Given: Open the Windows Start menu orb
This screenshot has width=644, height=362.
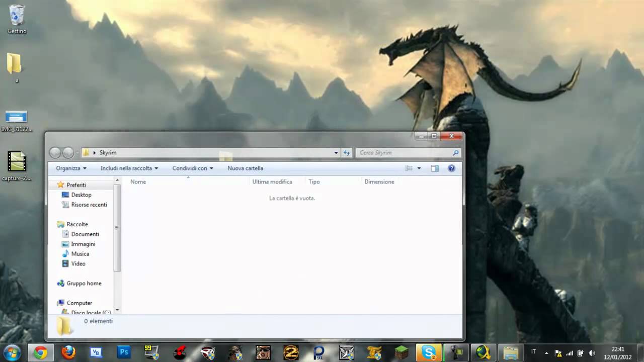Looking at the screenshot, I should tap(12, 352).
